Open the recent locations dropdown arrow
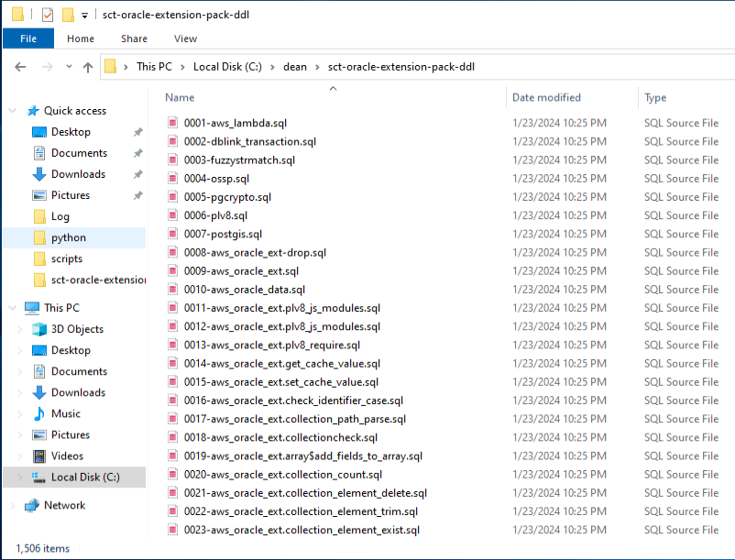Screen dimensions: 735x560 67,67
